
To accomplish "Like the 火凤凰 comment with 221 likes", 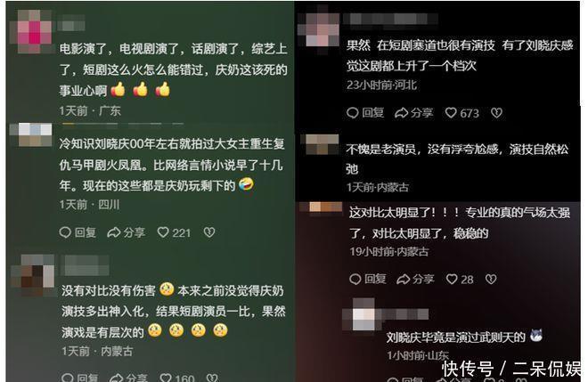I will click(174, 232).
